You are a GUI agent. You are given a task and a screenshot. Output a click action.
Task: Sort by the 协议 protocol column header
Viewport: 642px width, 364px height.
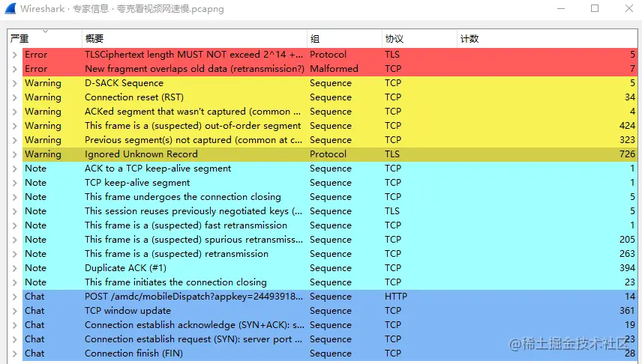click(x=419, y=39)
